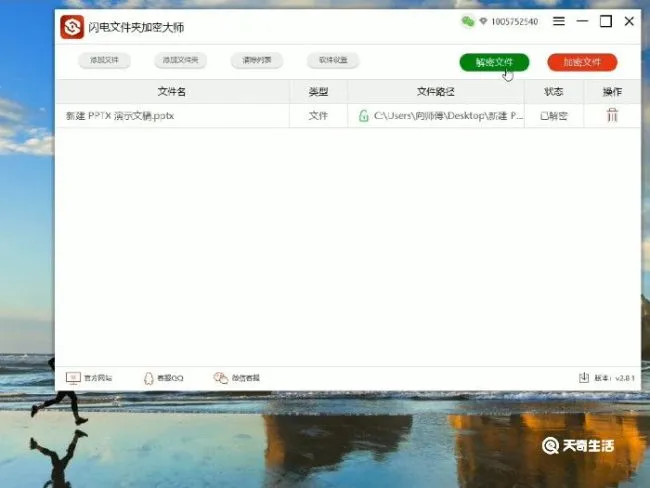Click the 清除列表 button
The image size is (650, 488).
tap(257, 60)
